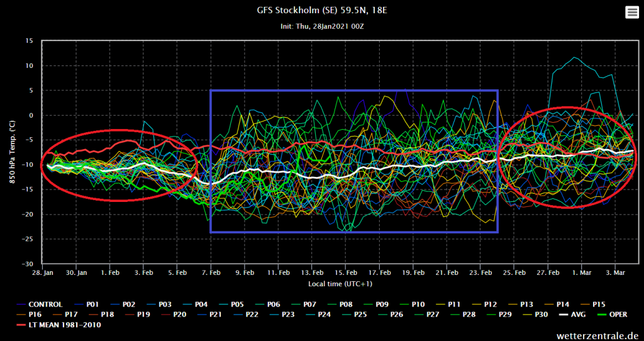The image size is (644, 341).
Task: Click the 28. Jan date tick label
Action: (x=43, y=272)
